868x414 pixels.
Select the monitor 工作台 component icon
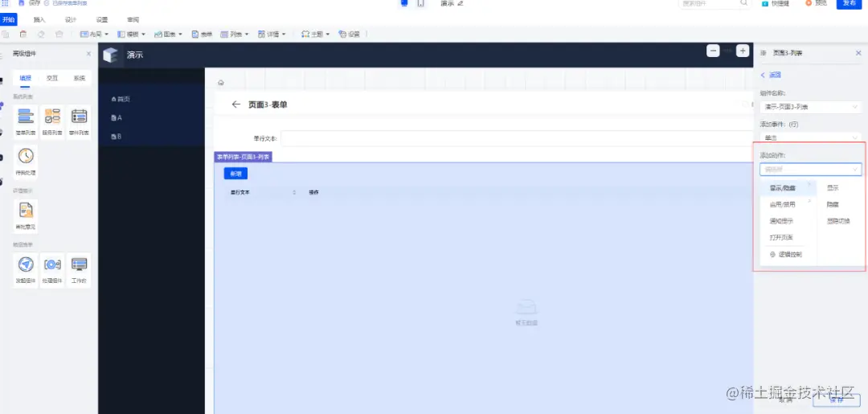click(79, 264)
